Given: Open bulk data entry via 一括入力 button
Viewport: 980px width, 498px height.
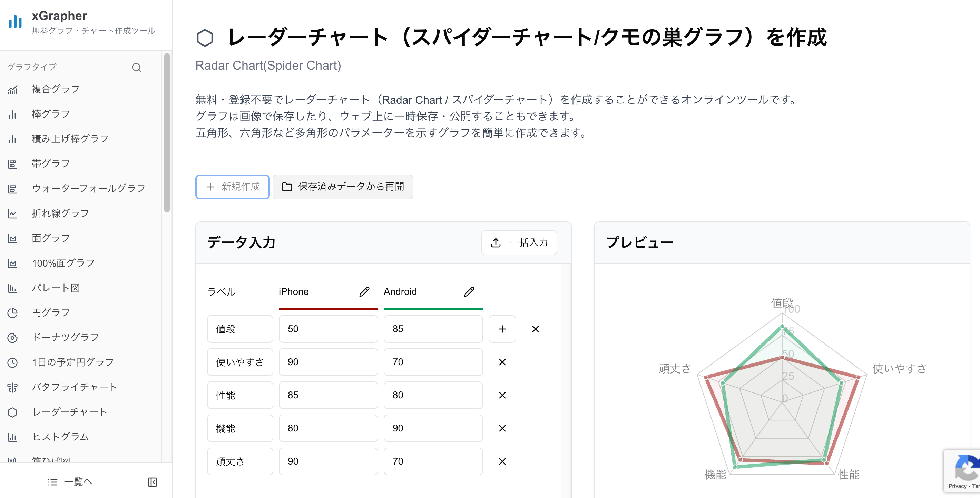Looking at the screenshot, I should click(x=519, y=242).
